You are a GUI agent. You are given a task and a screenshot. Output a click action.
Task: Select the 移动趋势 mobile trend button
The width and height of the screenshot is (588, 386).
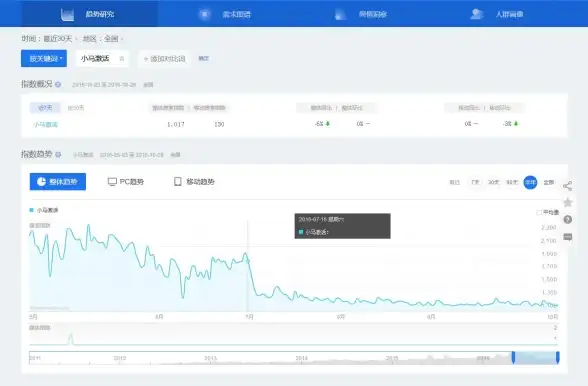click(194, 182)
